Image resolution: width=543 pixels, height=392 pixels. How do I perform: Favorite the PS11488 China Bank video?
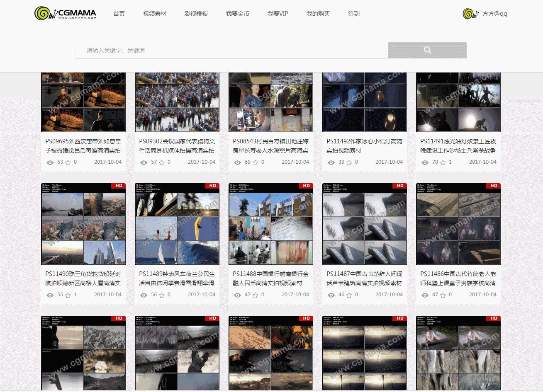[x=255, y=295]
